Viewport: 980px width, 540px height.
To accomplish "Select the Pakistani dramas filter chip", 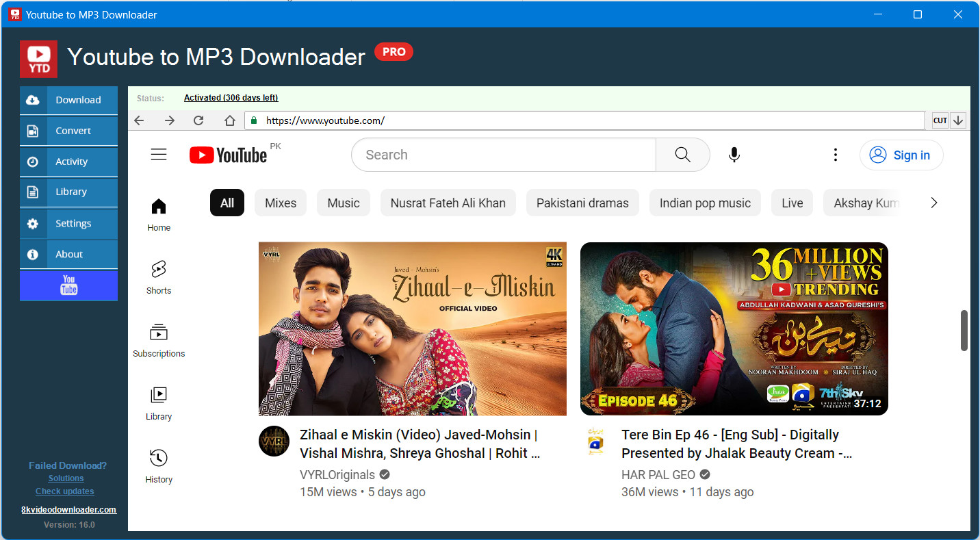I will 582,203.
